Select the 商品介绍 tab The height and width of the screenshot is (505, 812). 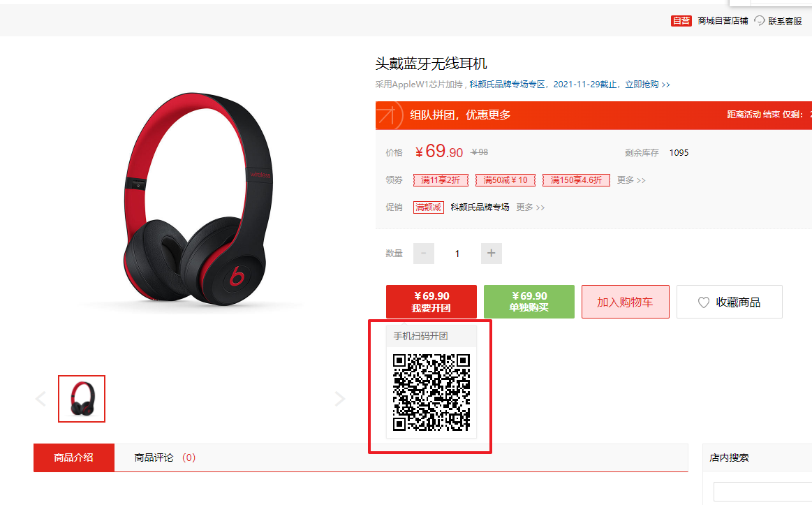click(74, 458)
